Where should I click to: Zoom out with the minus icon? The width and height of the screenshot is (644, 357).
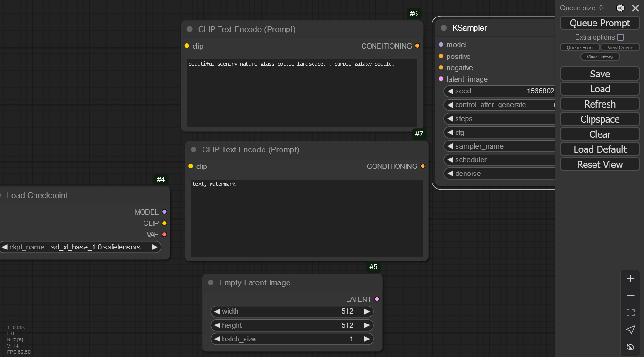pos(630,296)
